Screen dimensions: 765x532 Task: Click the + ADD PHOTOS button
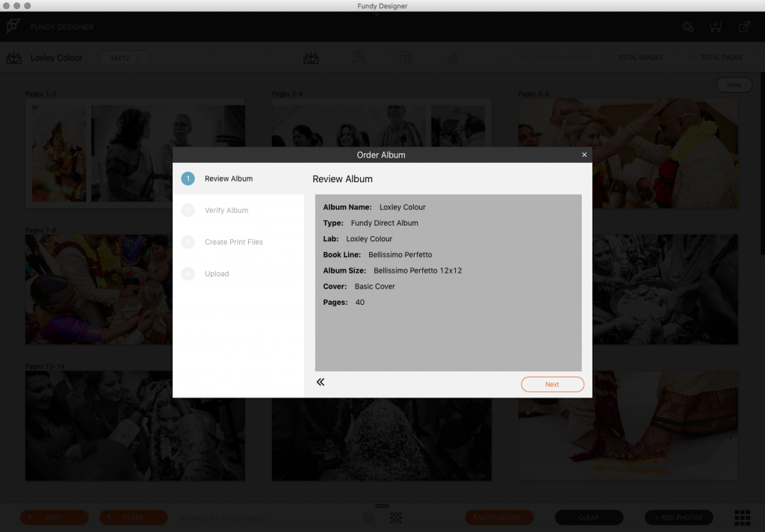[x=678, y=517]
